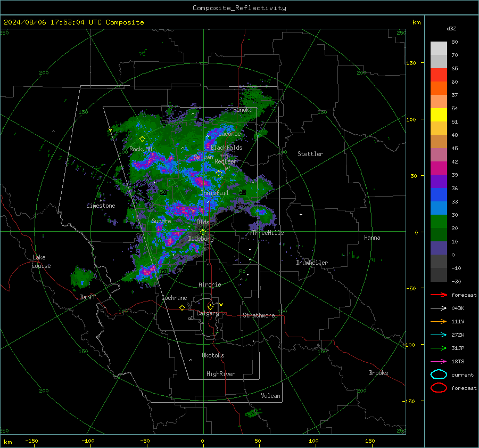Click the Ponoka city label
Viewport: 479px width, 448px height.
[x=243, y=110]
